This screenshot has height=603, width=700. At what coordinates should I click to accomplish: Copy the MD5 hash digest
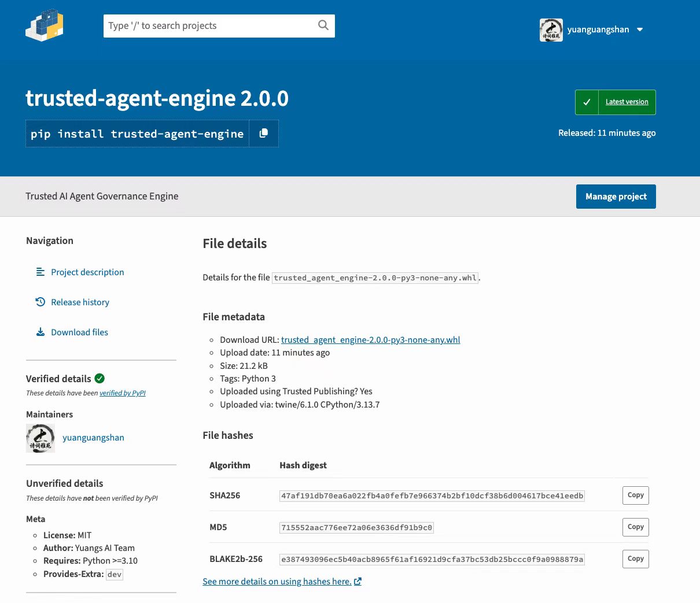pos(635,527)
